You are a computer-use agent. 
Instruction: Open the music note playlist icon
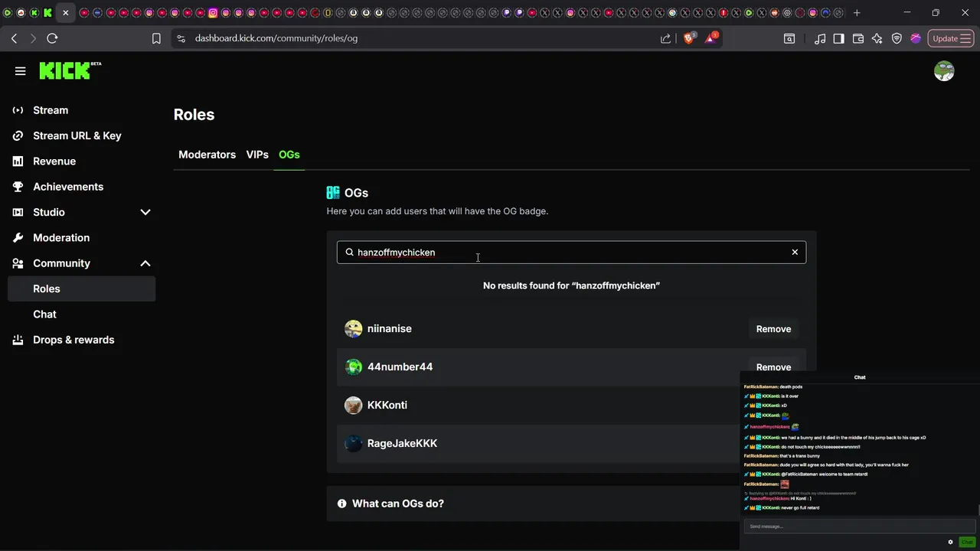820,38
